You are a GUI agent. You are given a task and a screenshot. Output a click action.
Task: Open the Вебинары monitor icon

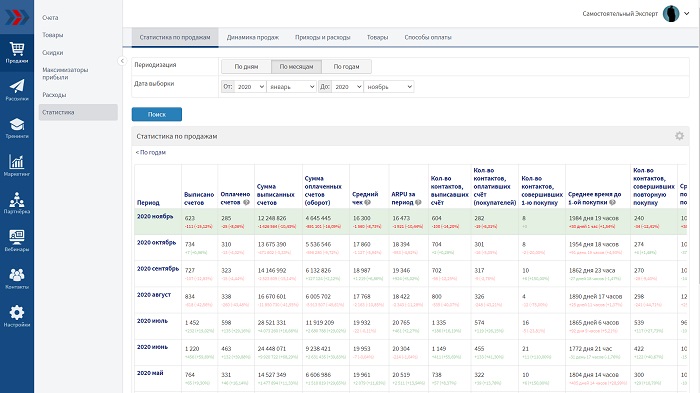tap(17, 241)
